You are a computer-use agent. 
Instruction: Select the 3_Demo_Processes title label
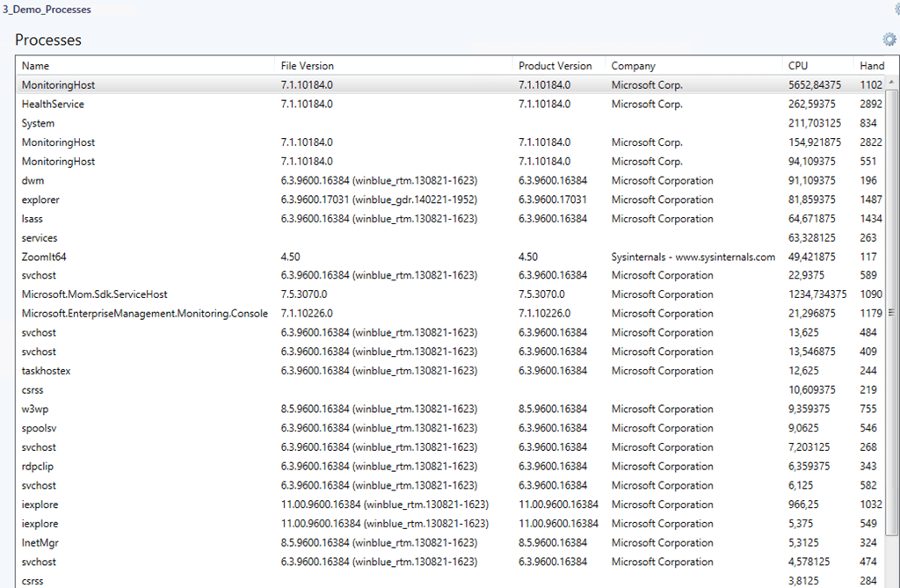pos(47,9)
